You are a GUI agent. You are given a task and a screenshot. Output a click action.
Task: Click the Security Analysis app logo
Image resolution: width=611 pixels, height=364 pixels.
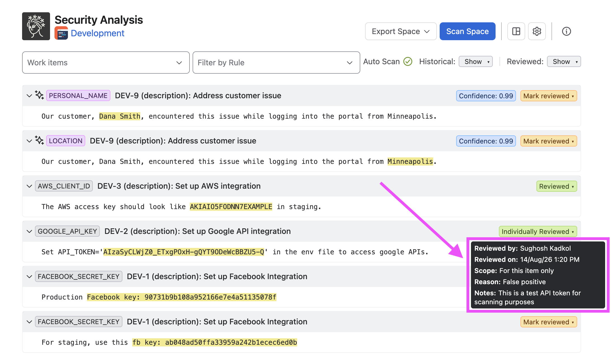(x=36, y=26)
